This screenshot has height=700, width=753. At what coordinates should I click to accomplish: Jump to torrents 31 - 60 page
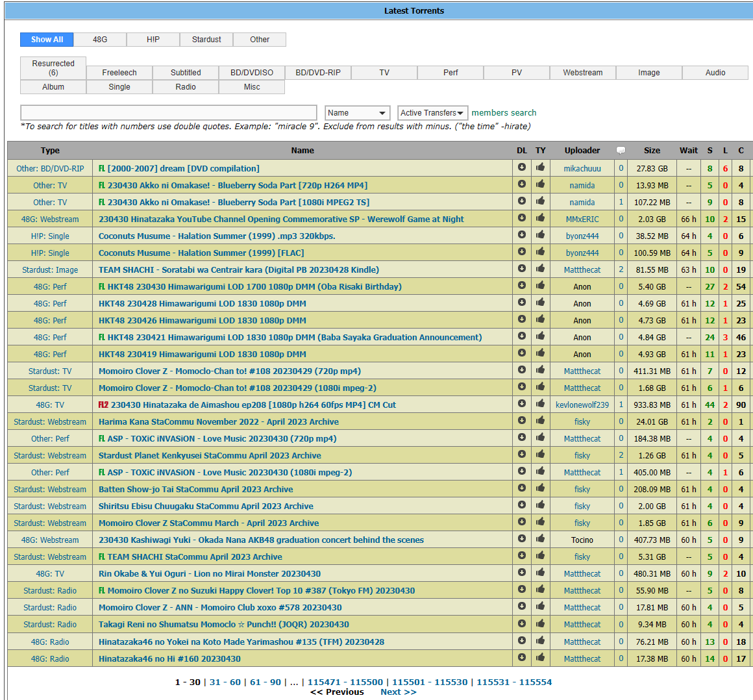pyautogui.click(x=225, y=682)
